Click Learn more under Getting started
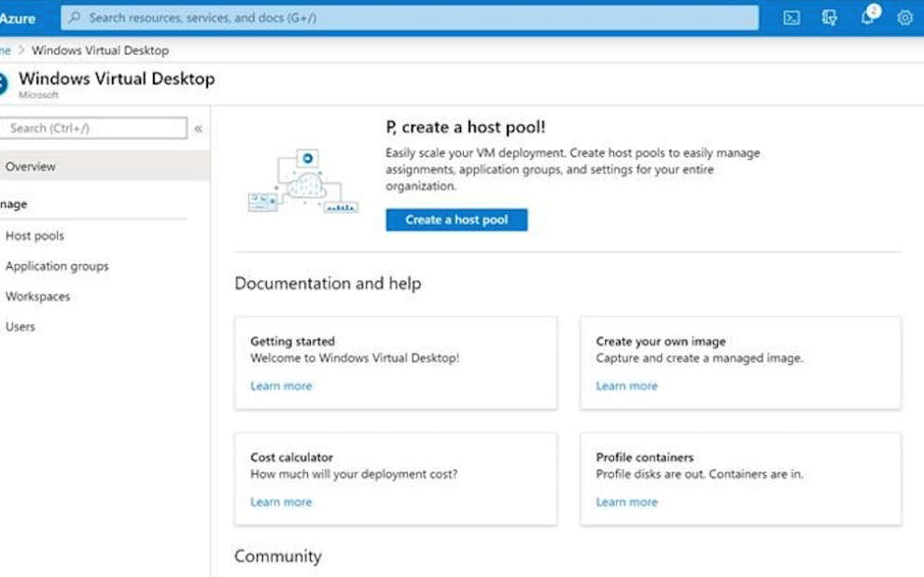The height and width of the screenshot is (577, 924). tap(281, 386)
